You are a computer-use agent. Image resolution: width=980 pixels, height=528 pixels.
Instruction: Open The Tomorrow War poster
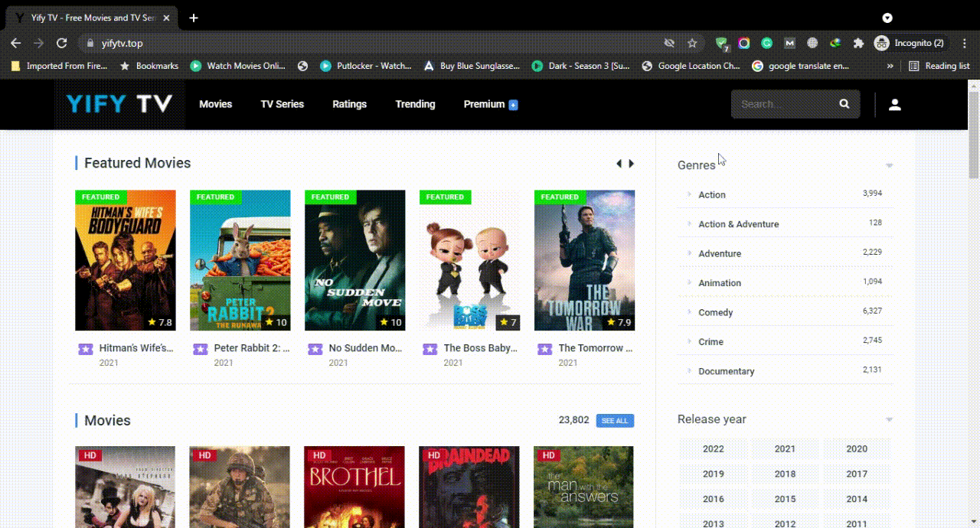coord(585,260)
